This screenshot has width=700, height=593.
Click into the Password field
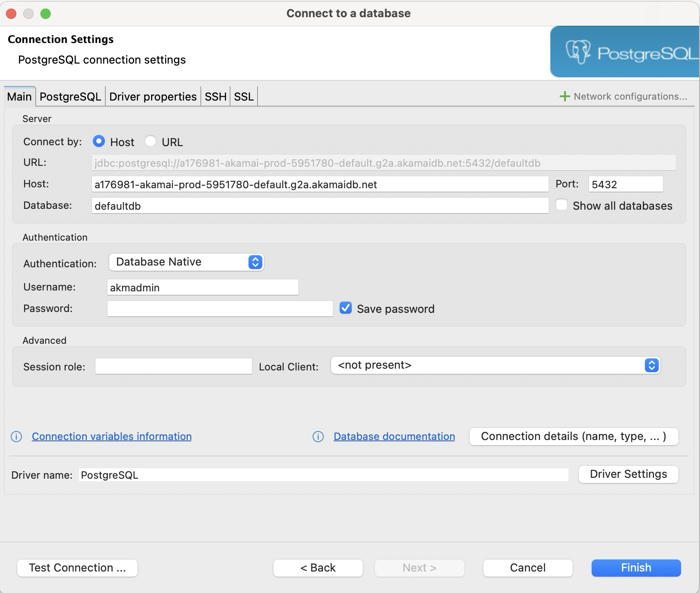tap(220, 309)
